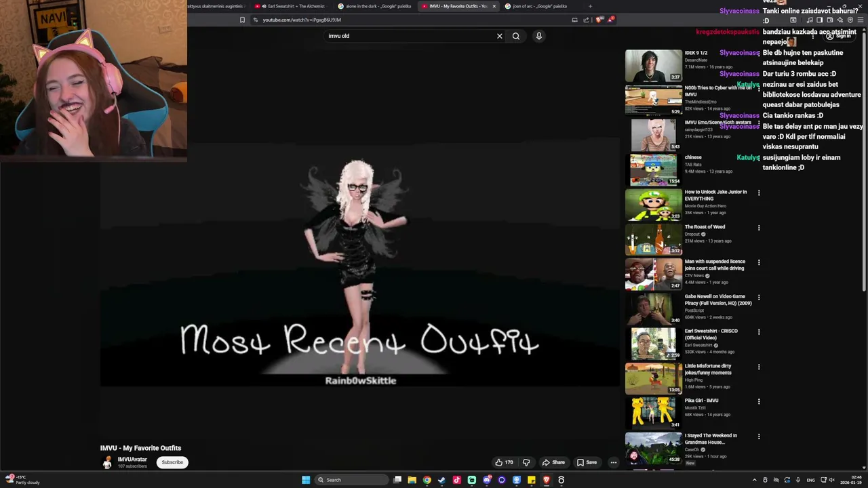Open Brave browser from taskbar

point(546,480)
